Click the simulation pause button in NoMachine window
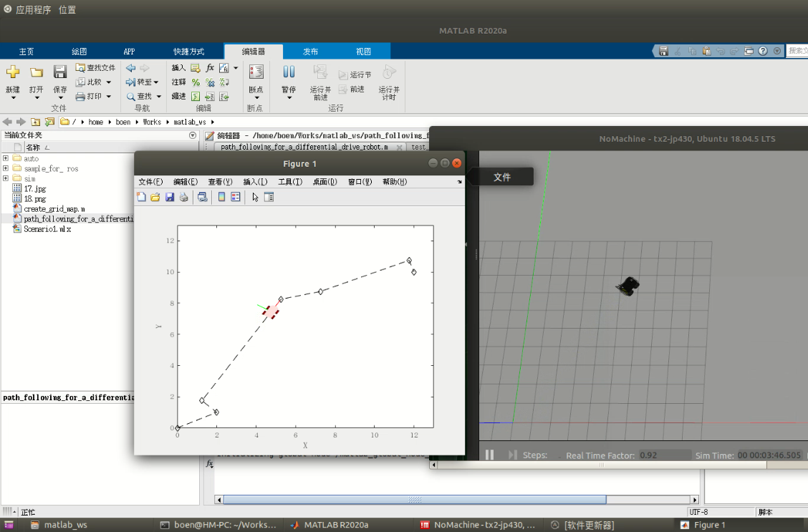 (489, 455)
